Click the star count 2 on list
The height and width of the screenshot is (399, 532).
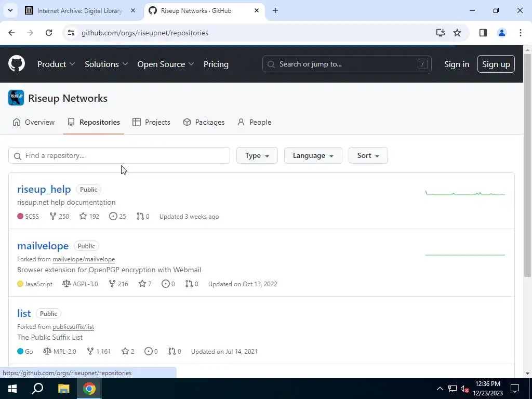click(x=128, y=352)
